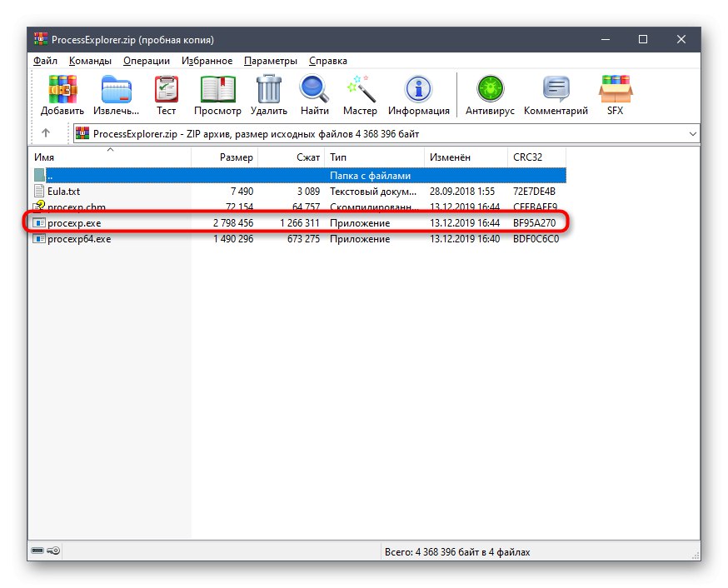728x588 pixels.
Task: Click the Текстовый докум... type cell
Action: pos(373,192)
